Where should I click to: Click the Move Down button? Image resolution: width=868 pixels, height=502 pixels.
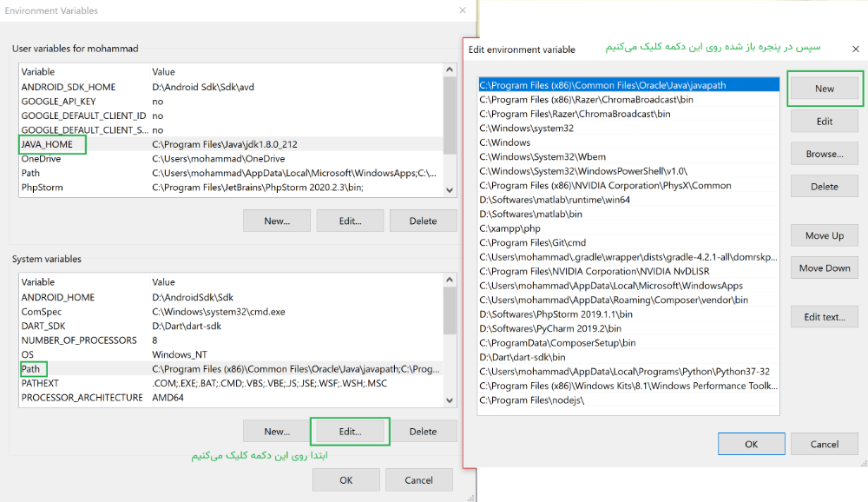tap(825, 268)
